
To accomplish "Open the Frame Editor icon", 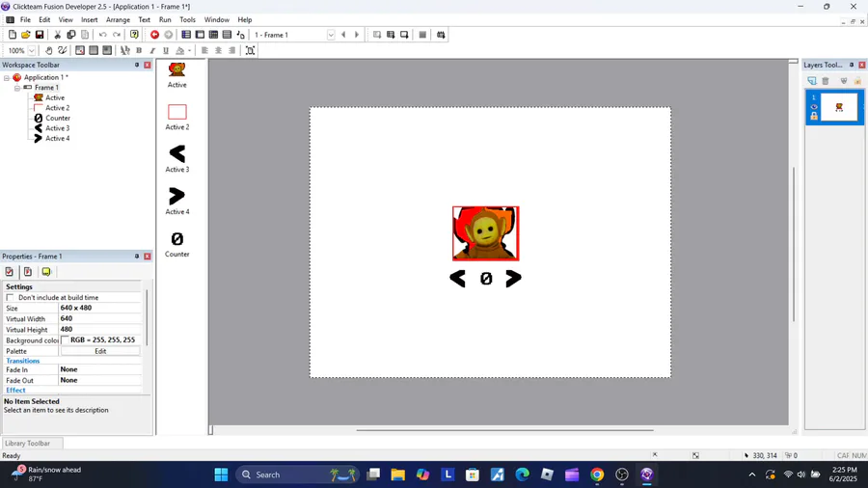I will 200,35.
